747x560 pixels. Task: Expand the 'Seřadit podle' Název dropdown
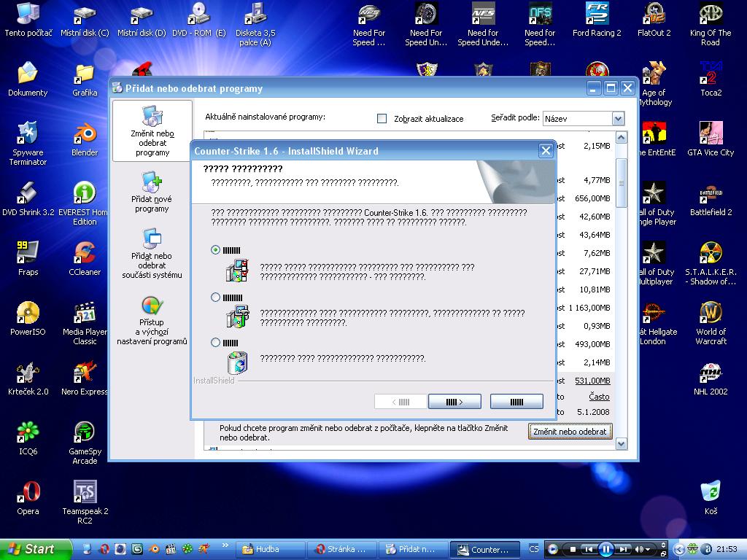pyautogui.click(x=618, y=118)
